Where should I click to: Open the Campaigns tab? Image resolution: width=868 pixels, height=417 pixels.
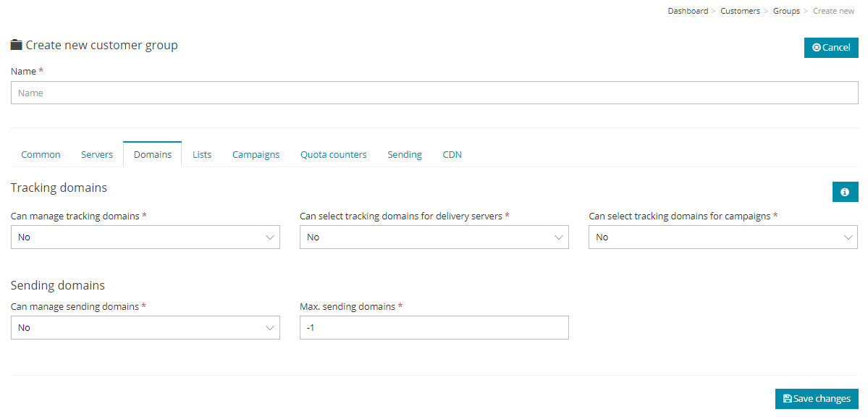[256, 155]
